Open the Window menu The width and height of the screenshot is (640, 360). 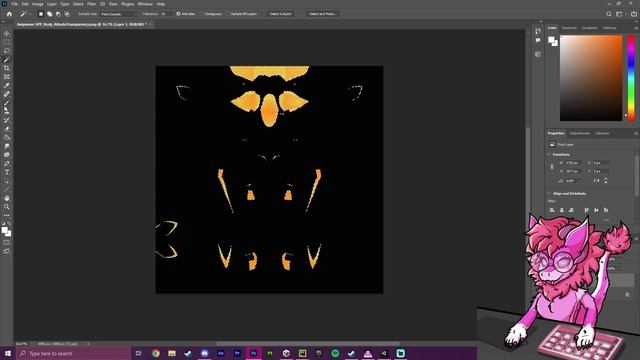pos(145,4)
